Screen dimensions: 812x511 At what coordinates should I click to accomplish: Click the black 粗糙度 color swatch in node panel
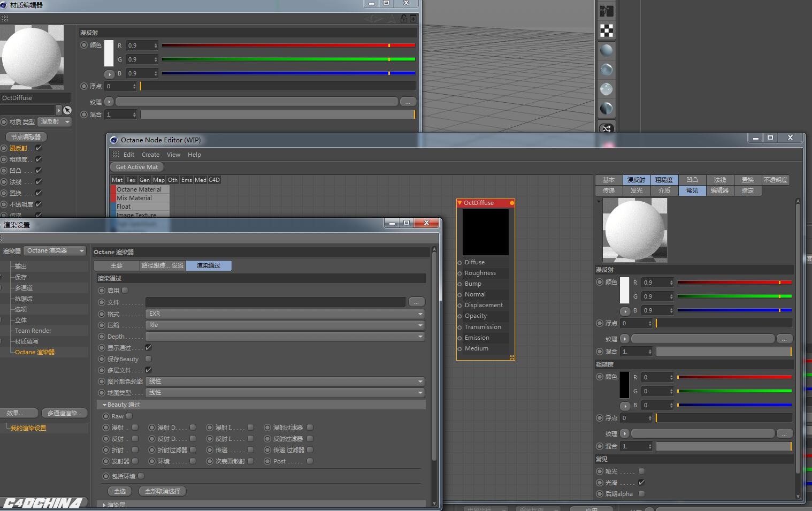(x=625, y=385)
